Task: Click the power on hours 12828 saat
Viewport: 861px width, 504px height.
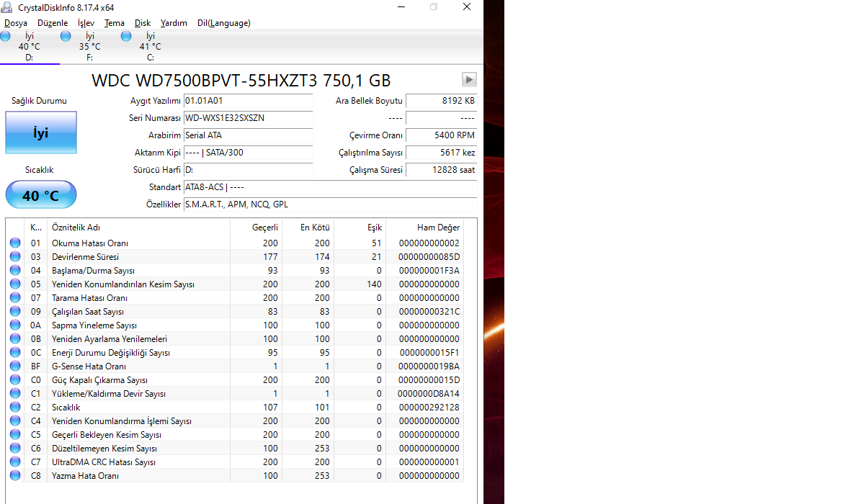Action: 442,170
